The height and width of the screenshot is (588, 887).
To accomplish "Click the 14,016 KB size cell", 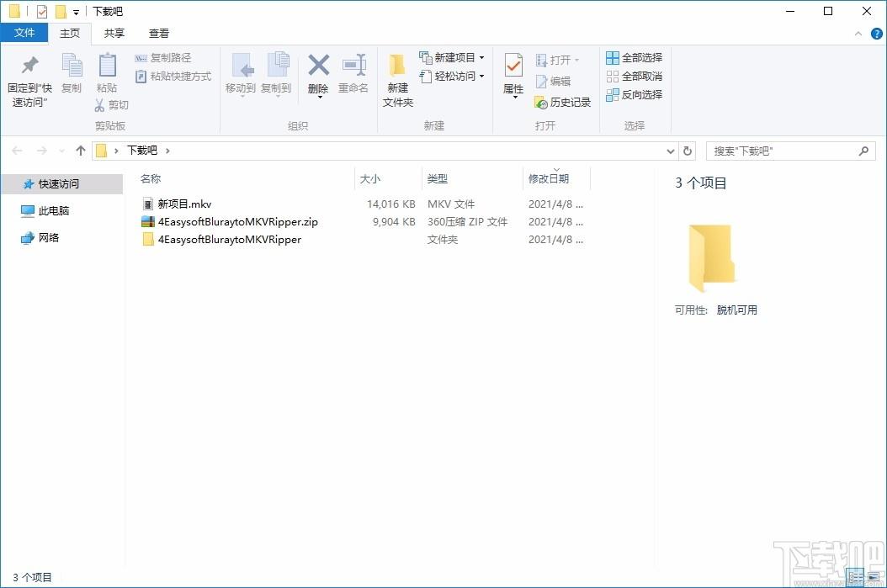I will coord(390,204).
